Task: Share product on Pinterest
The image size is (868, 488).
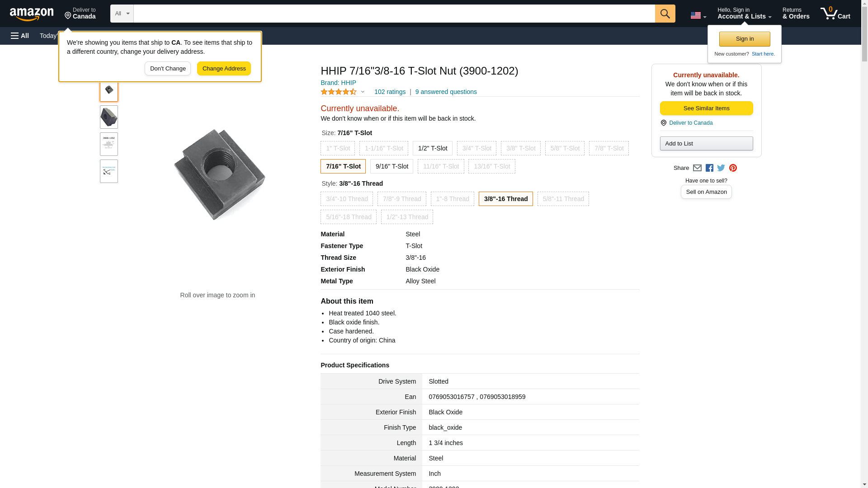Action: tap(733, 168)
